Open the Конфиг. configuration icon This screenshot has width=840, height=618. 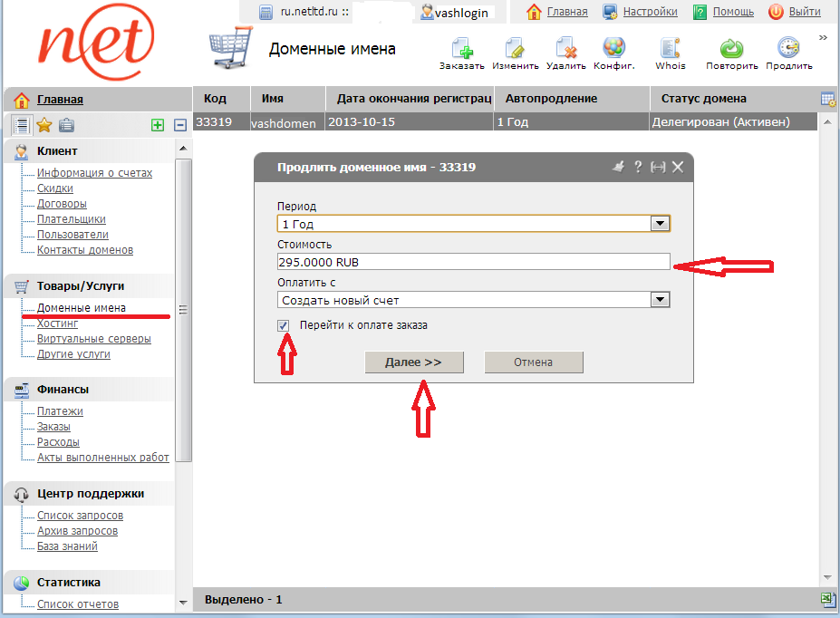click(x=613, y=49)
